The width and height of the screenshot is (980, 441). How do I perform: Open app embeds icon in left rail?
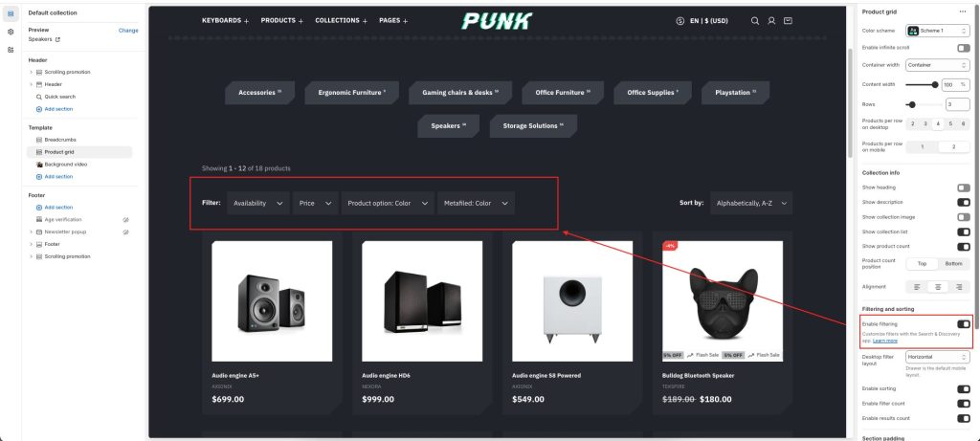tap(11, 50)
